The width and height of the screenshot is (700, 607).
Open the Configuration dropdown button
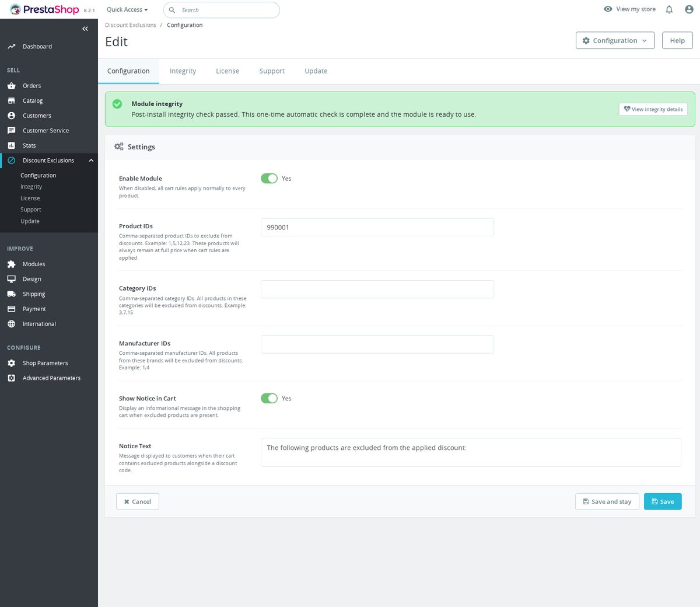(x=615, y=40)
